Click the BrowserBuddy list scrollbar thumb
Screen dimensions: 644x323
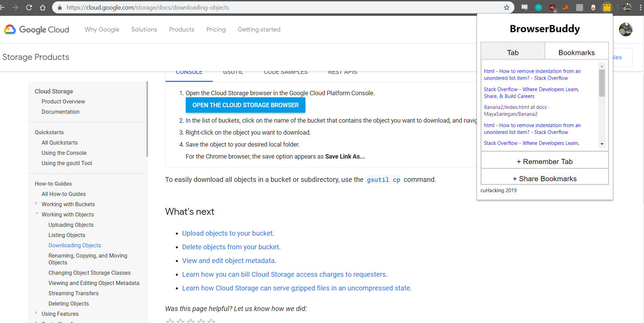(602, 83)
